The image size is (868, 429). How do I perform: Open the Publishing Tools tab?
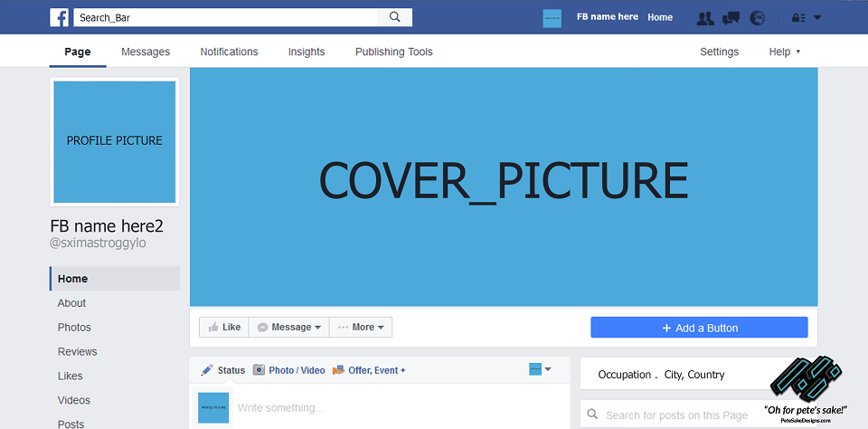[393, 52]
